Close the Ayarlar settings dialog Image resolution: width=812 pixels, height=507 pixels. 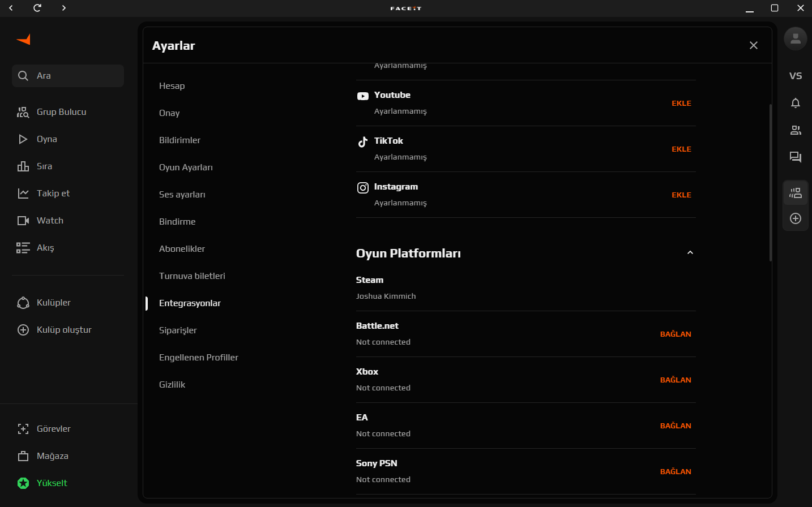[754, 45]
